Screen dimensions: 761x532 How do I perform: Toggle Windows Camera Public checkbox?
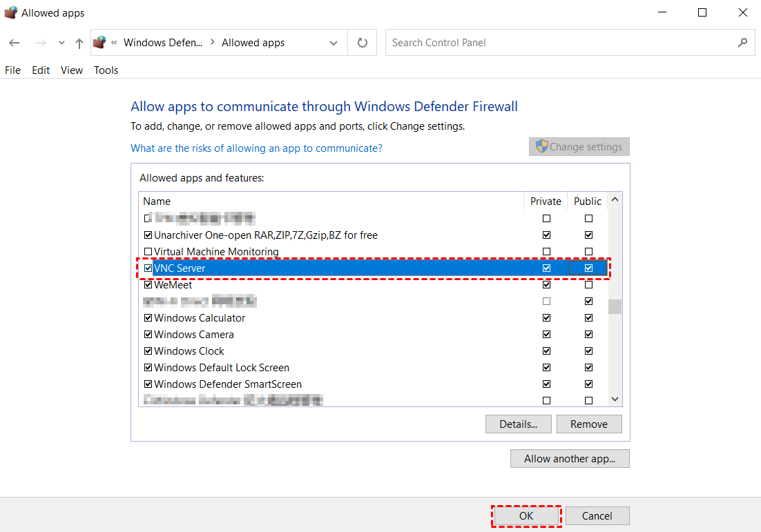(x=589, y=334)
